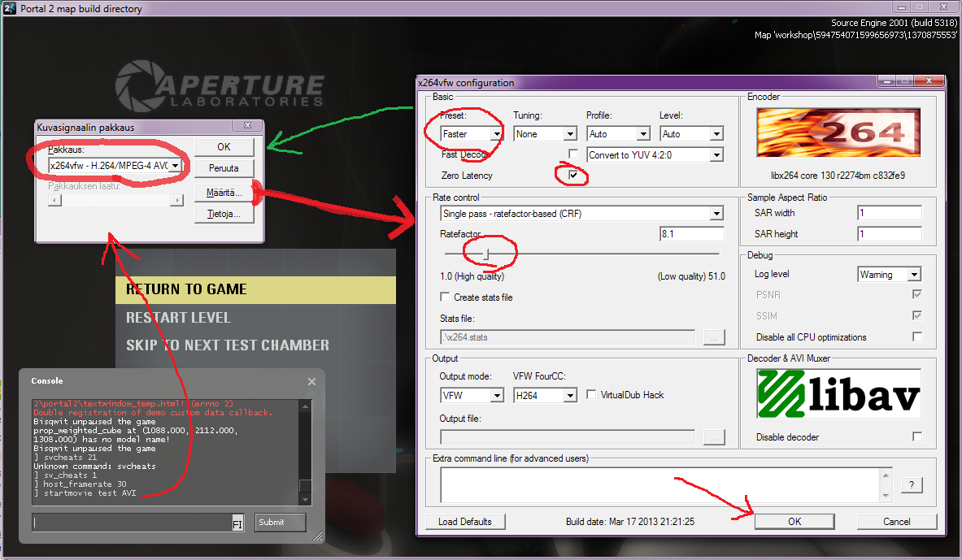This screenshot has width=962, height=560.
Task: Click console scrollbar up arrow
Action: [305, 406]
